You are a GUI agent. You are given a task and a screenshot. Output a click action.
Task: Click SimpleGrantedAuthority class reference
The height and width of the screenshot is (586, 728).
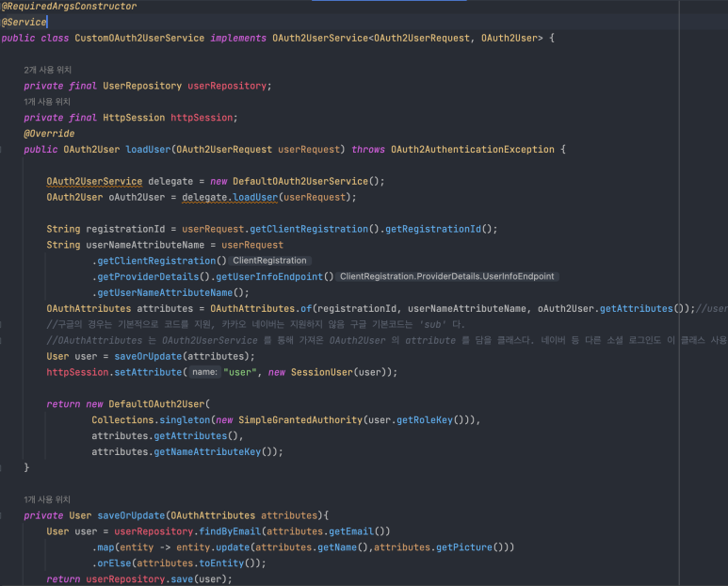click(x=300, y=420)
